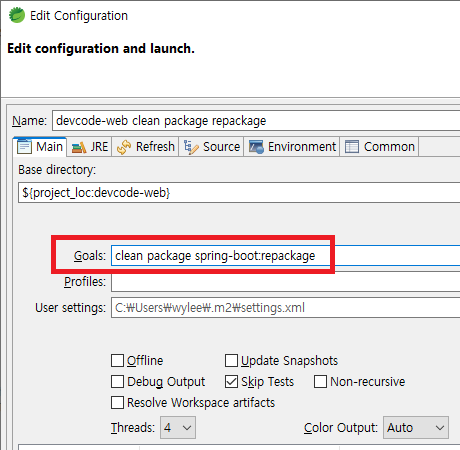Open the Threads dropdown

[178, 427]
